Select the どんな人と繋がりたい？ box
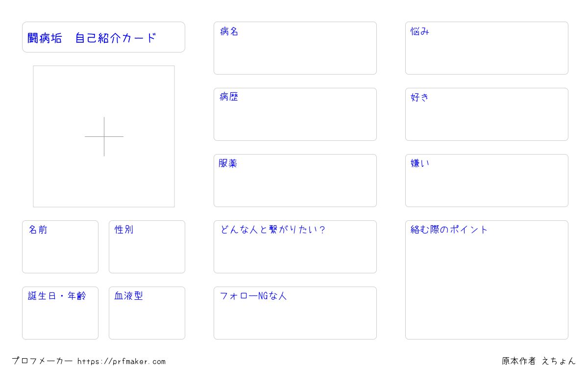Screen dimensions: 588x368 point(295,247)
